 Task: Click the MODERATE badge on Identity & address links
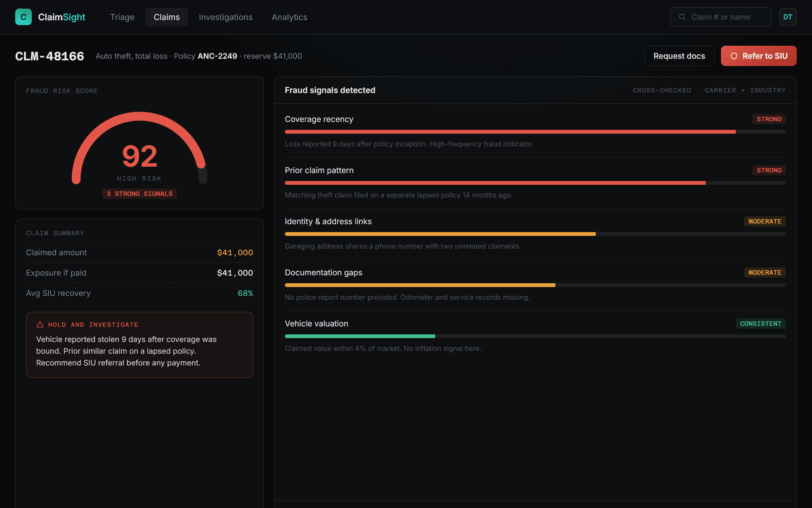765,221
